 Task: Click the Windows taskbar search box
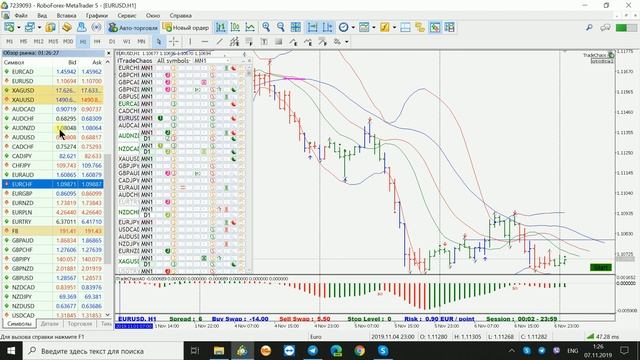pyautogui.click(x=104, y=351)
